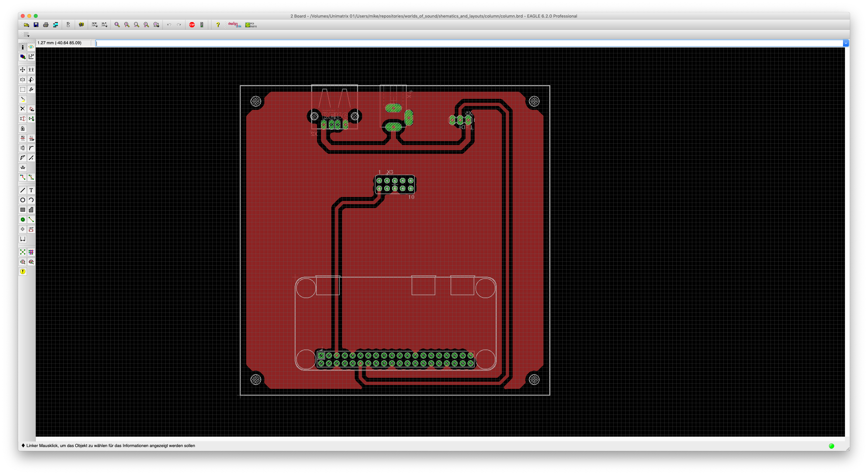Select the Info tool
The image size is (868, 475).
(22, 47)
